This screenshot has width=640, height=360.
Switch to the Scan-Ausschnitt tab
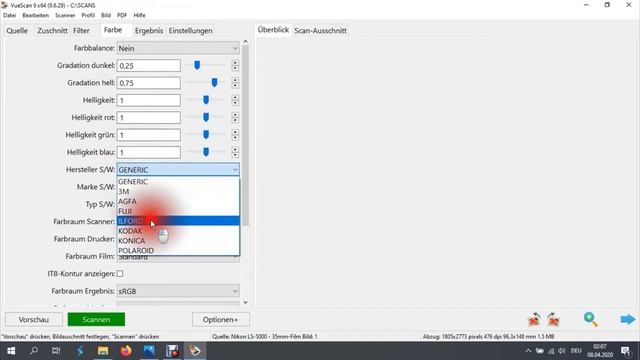pyautogui.click(x=320, y=31)
